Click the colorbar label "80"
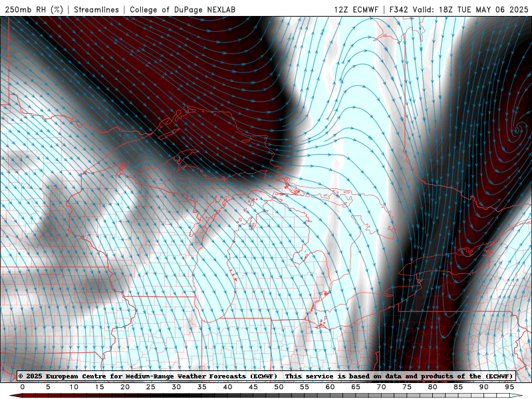This screenshot has width=532, height=399. click(x=433, y=387)
